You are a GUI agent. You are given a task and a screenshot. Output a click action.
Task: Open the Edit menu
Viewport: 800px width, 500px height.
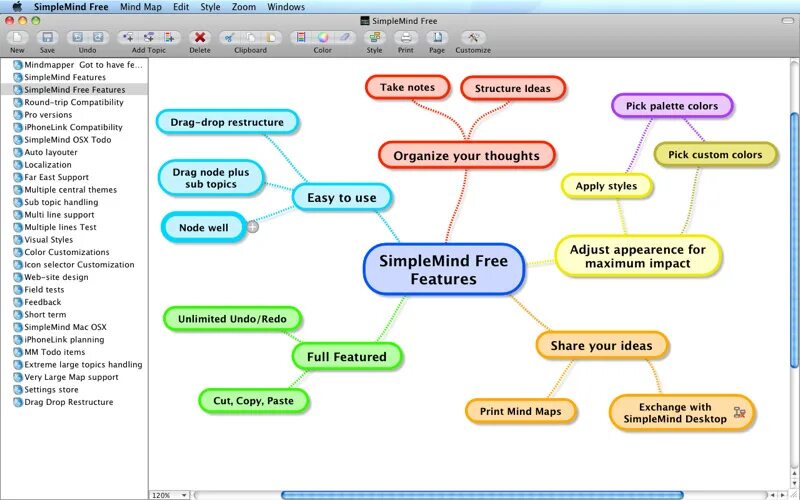(x=181, y=7)
